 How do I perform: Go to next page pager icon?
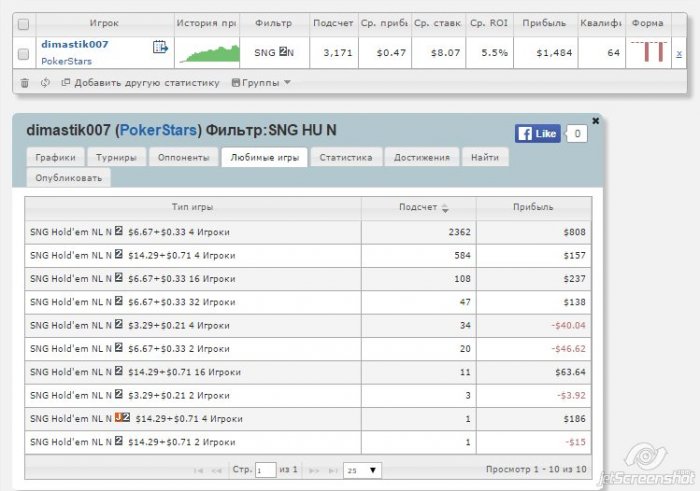[x=314, y=470]
